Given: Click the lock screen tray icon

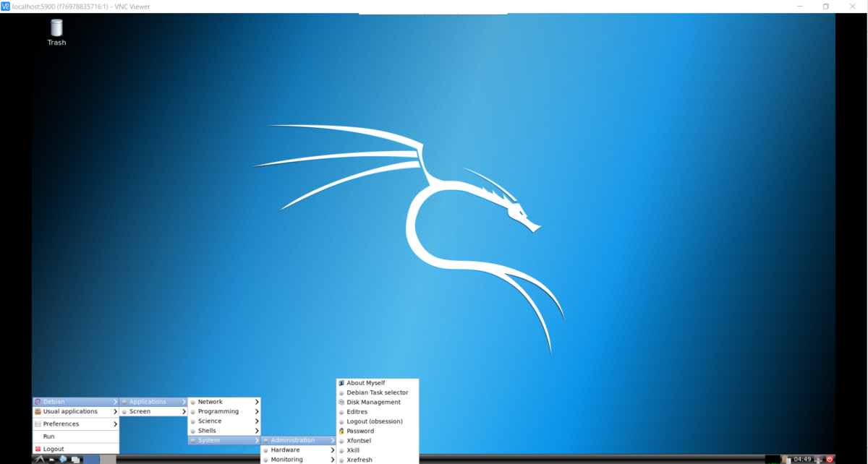Looking at the screenshot, I should tap(818, 460).
